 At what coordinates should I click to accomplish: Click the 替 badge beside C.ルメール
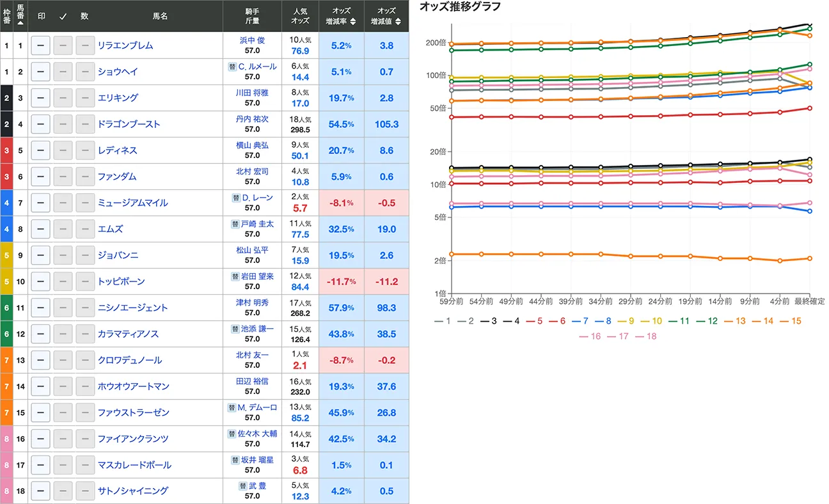(232, 67)
